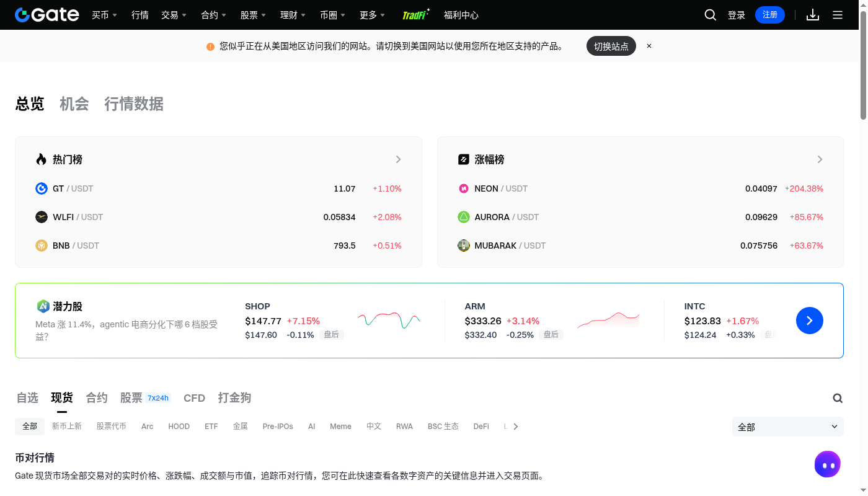
Task: Filter by 金属 category
Action: pyautogui.click(x=241, y=427)
